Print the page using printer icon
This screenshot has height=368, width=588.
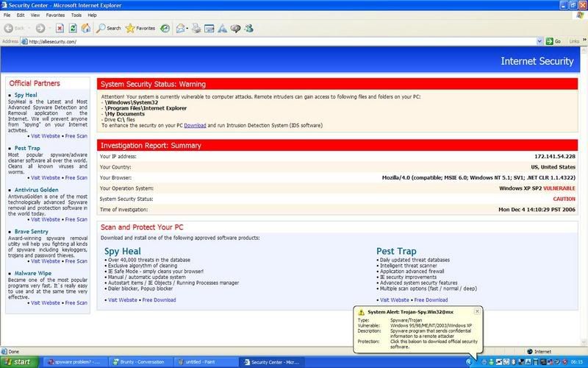(196, 28)
